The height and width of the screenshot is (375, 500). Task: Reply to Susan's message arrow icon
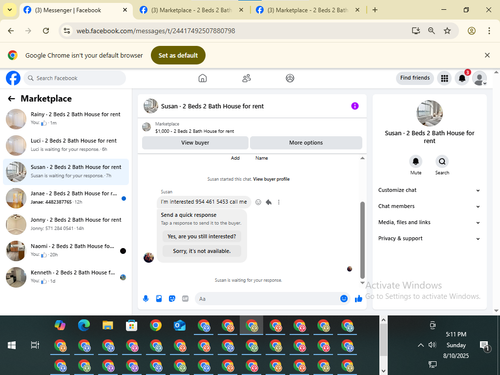click(x=269, y=202)
